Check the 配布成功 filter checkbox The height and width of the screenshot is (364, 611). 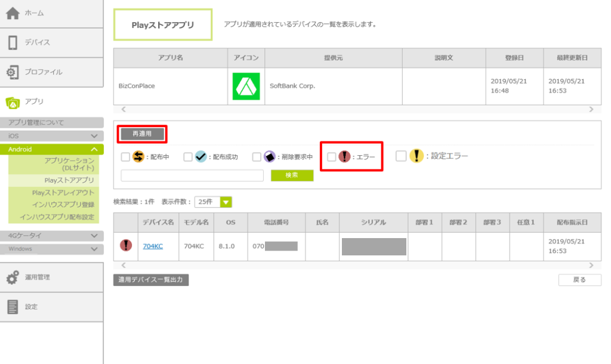point(188,157)
